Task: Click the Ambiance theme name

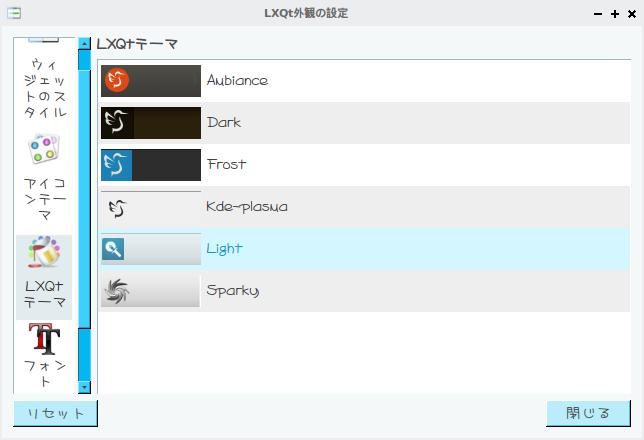Action: 237,80
